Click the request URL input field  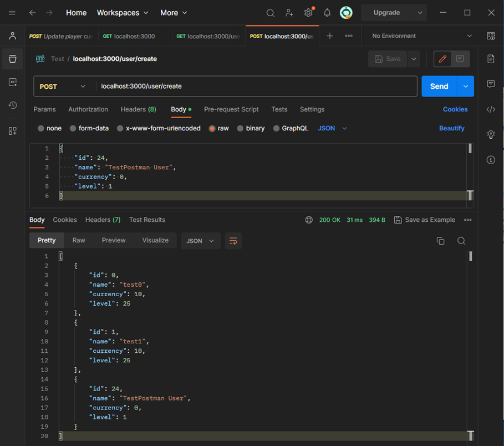[x=257, y=86]
